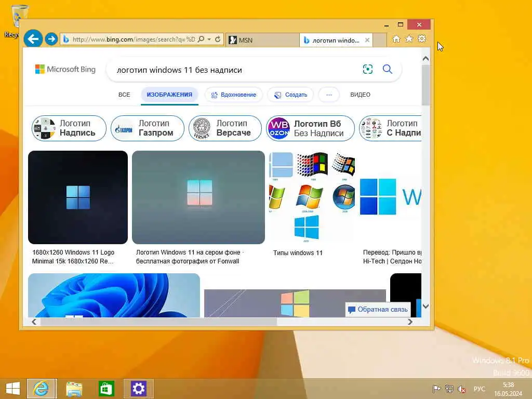Close the 'логотип windo...' tab

click(367, 40)
